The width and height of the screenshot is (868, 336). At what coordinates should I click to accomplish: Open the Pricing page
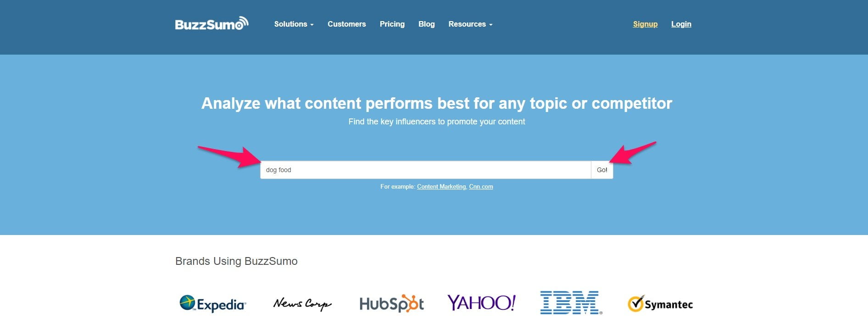[392, 24]
